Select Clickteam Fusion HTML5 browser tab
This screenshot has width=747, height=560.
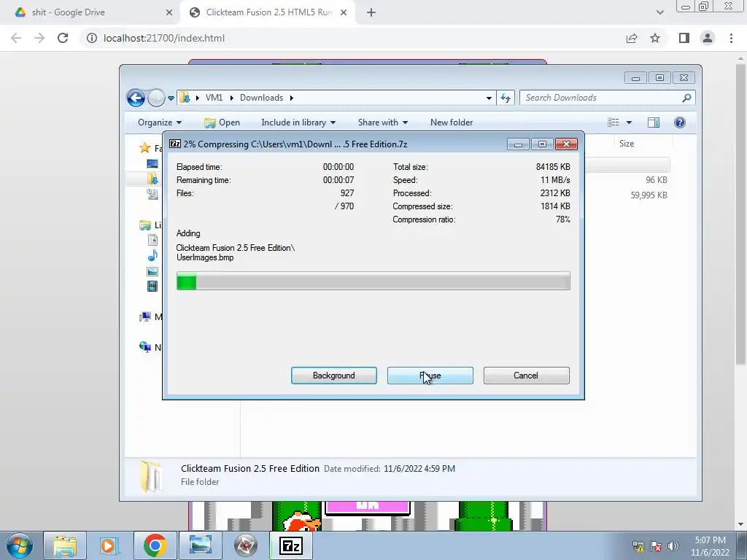tap(268, 12)
